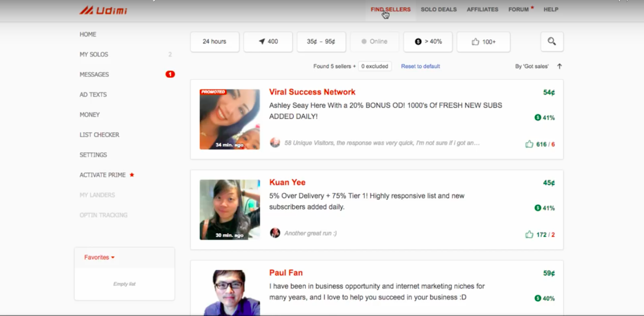Image resolution: width=644 pixels, height=316 pixels.
Task: Open Solo Deals in top navigation
Action: (439, 9)
